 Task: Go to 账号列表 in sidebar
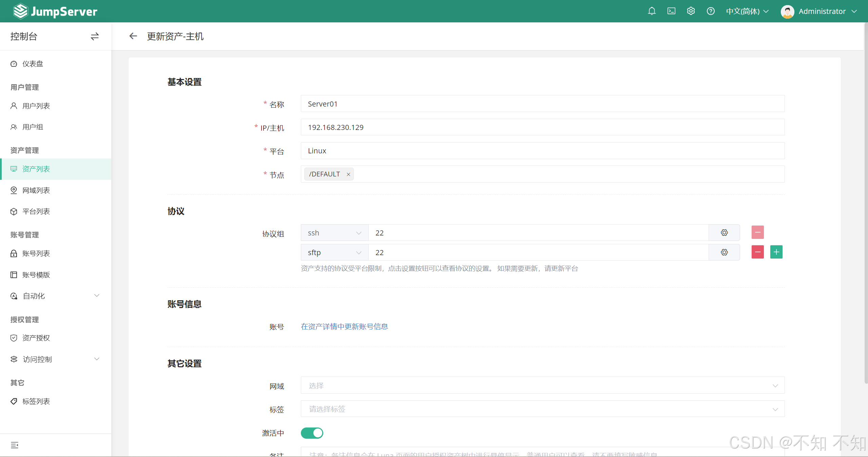click(x=36, y=253)
